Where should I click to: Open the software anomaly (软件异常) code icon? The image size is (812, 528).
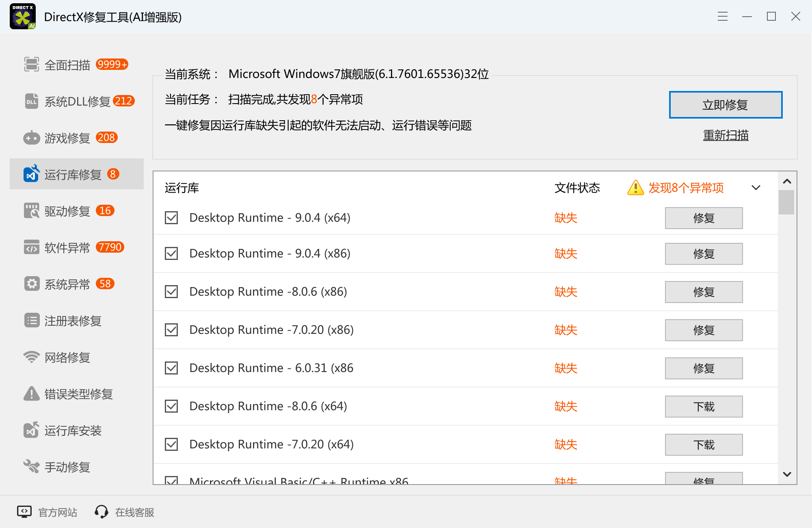(31, 247)
